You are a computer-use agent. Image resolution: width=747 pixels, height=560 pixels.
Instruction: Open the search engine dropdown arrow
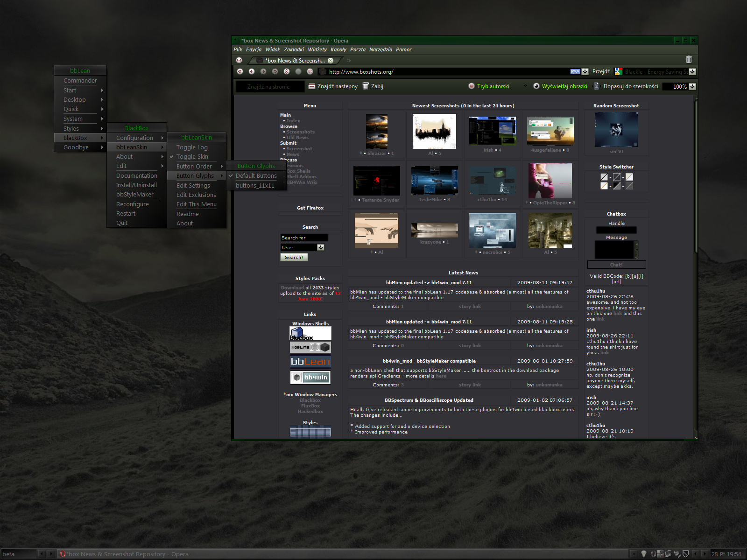coord(692,72)
